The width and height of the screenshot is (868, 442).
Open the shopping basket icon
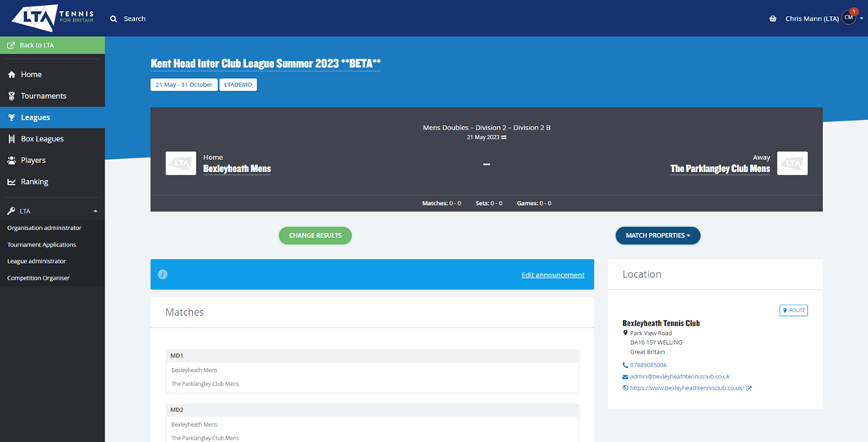click(772, 18)
